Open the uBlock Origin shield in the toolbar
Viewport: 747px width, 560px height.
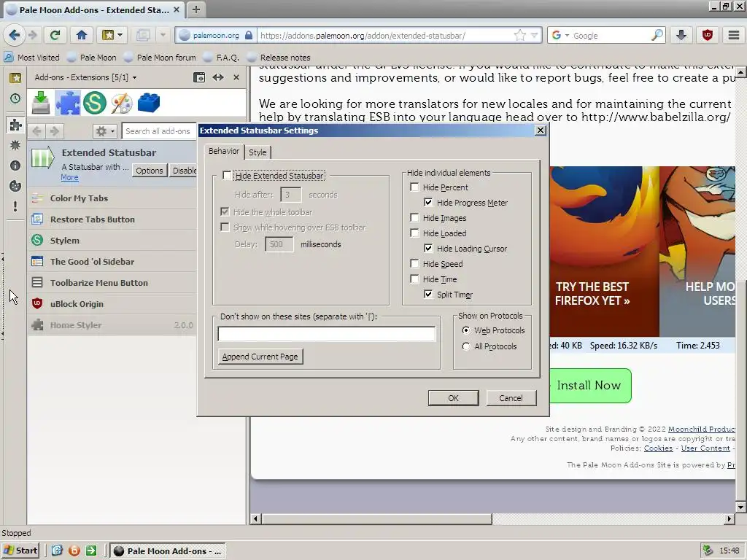(x=708, y=35)
